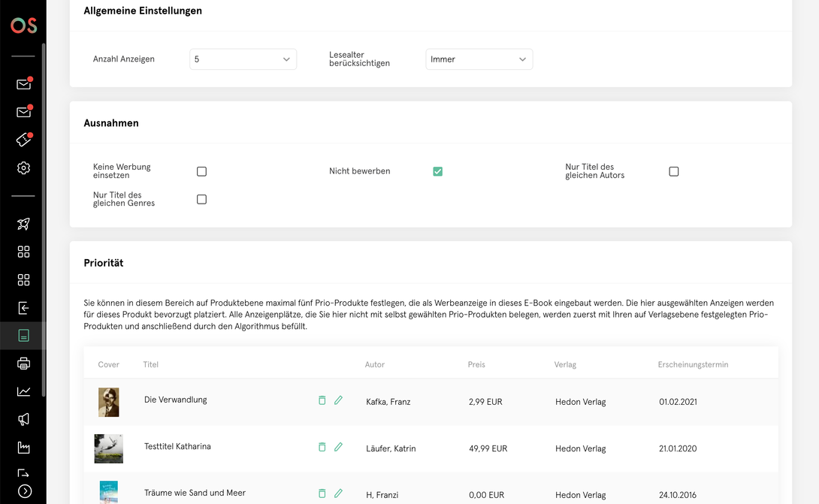Expand the sidebar with bottom arrow button

25,491
